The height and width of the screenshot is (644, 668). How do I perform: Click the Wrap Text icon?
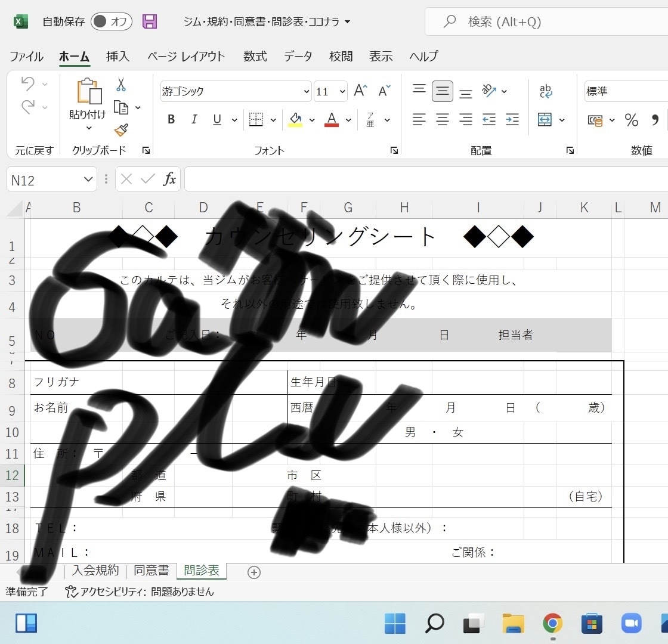click(x=545, y=91)
